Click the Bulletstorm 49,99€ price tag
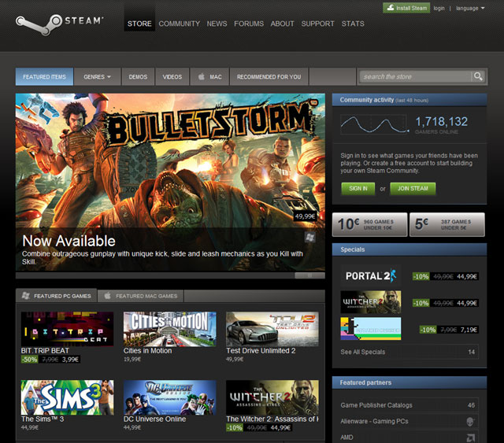This screenshot has width=504, height=443. pos(305,216)
